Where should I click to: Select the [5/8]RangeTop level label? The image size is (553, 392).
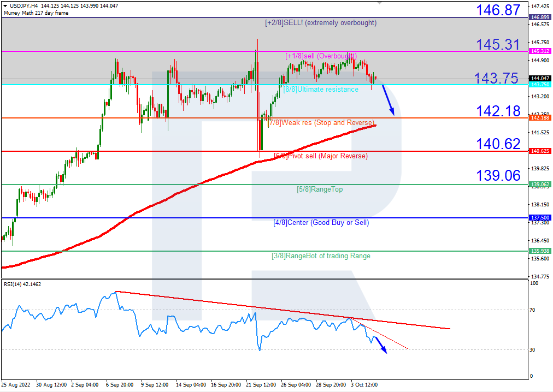320,189
